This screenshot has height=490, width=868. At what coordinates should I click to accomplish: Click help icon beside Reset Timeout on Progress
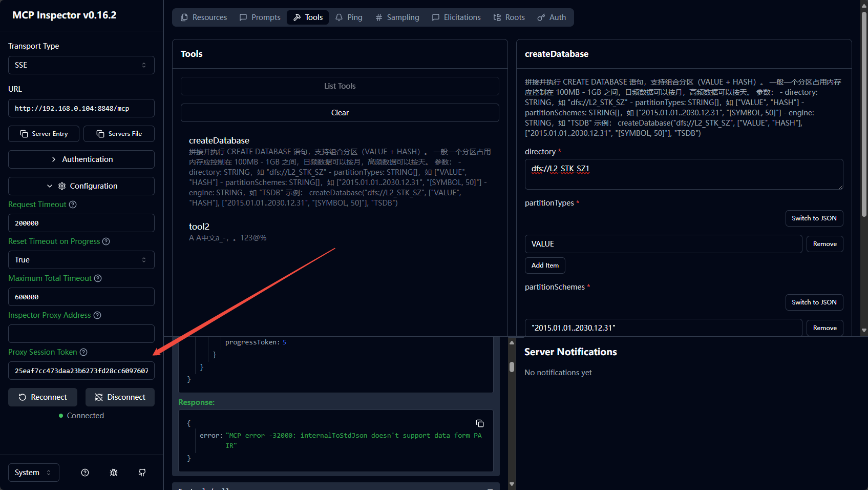tap(106, 241)
